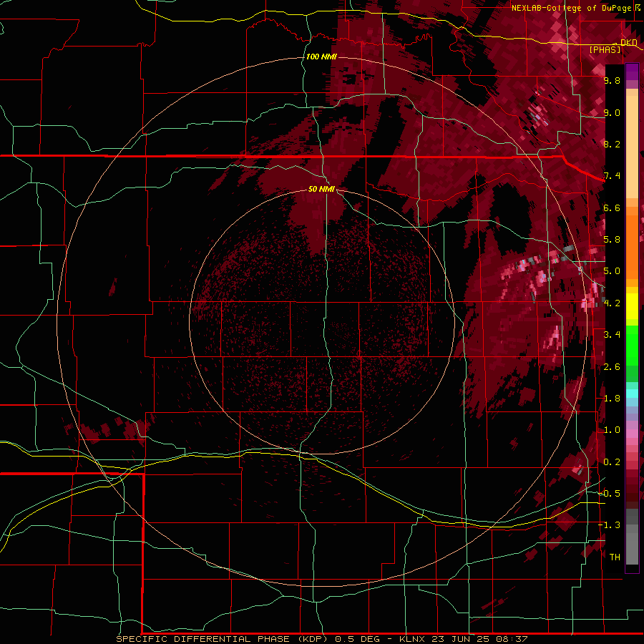The image size is (644, 644).
Task: Click the -0.5 value on color scale
Action: [x=610, y=494]
